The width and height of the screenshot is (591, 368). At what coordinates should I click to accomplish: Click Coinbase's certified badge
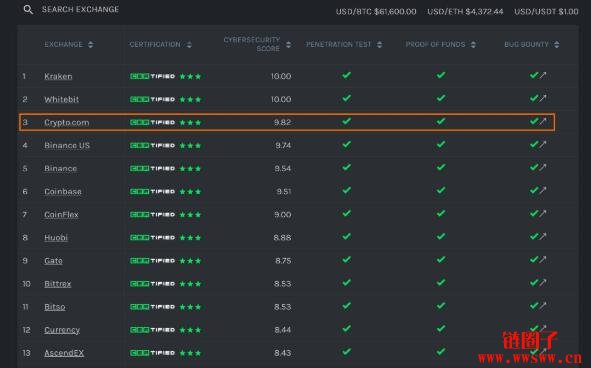(152, 192)
